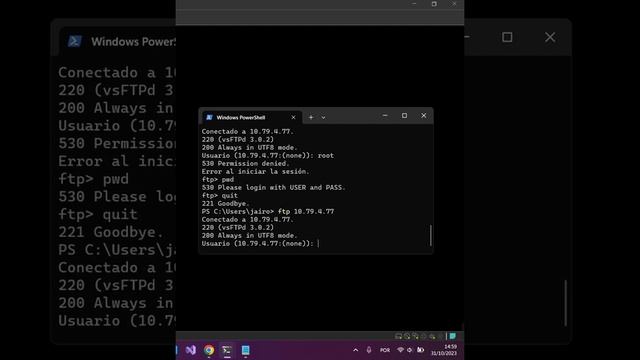
Task: Click the front terminal's vertical scrollbar thumb
Action: (431, 236)
